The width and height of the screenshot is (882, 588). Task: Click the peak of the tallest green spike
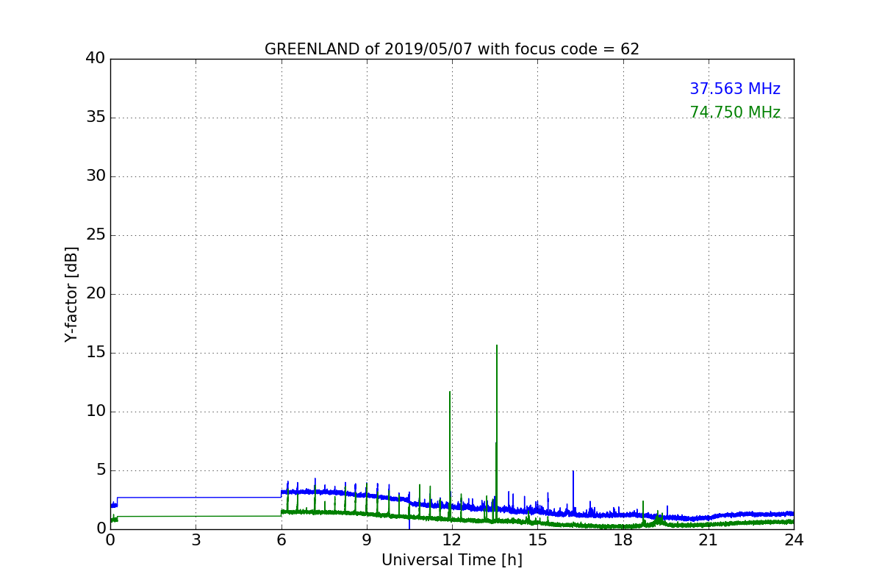pos(497,345)
